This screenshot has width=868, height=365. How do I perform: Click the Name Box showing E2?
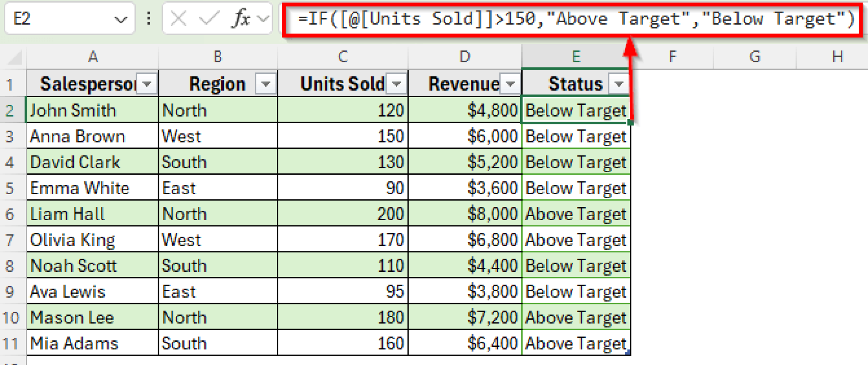(x=59, y=19)
